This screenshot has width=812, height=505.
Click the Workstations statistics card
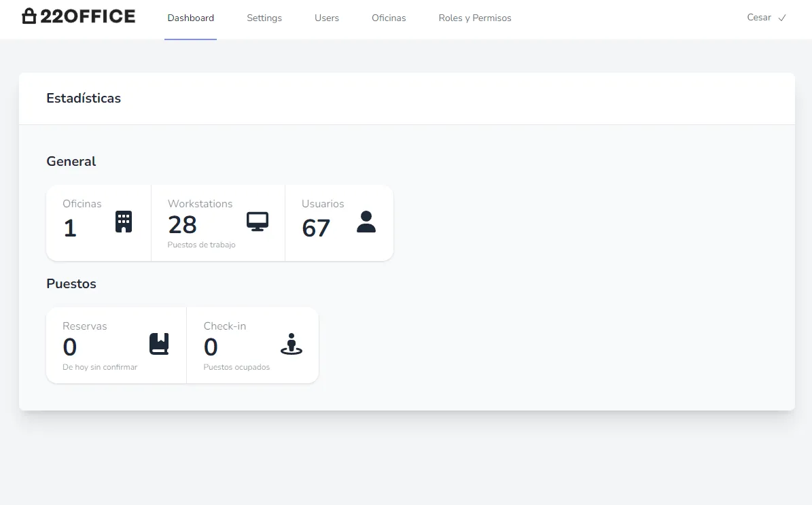(x=217, y=222)
